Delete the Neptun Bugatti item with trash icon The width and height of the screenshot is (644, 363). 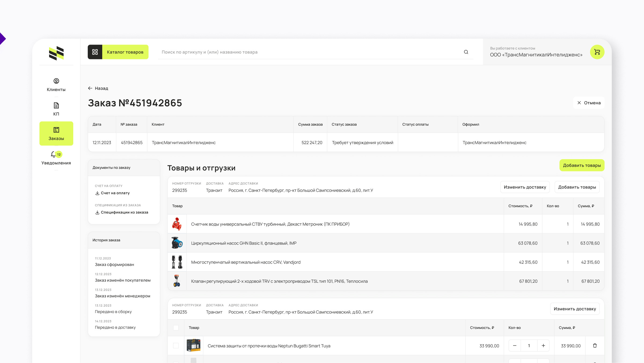[595, 346]
